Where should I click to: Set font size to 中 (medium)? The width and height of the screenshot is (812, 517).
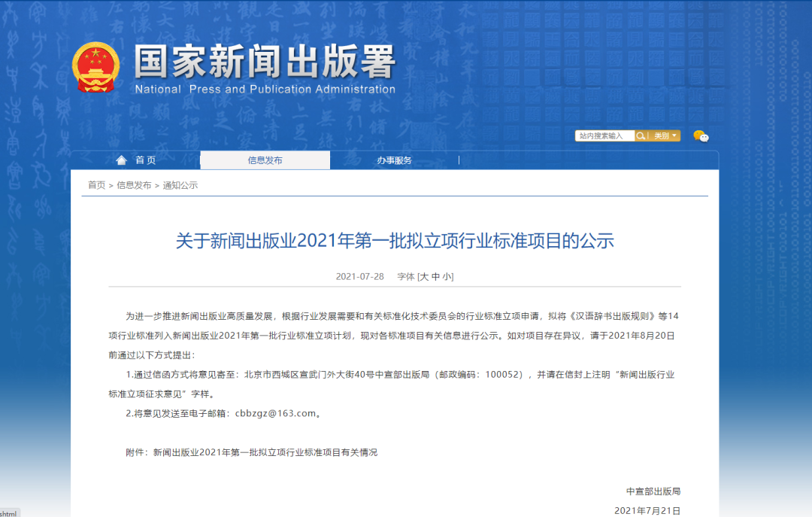435,277
